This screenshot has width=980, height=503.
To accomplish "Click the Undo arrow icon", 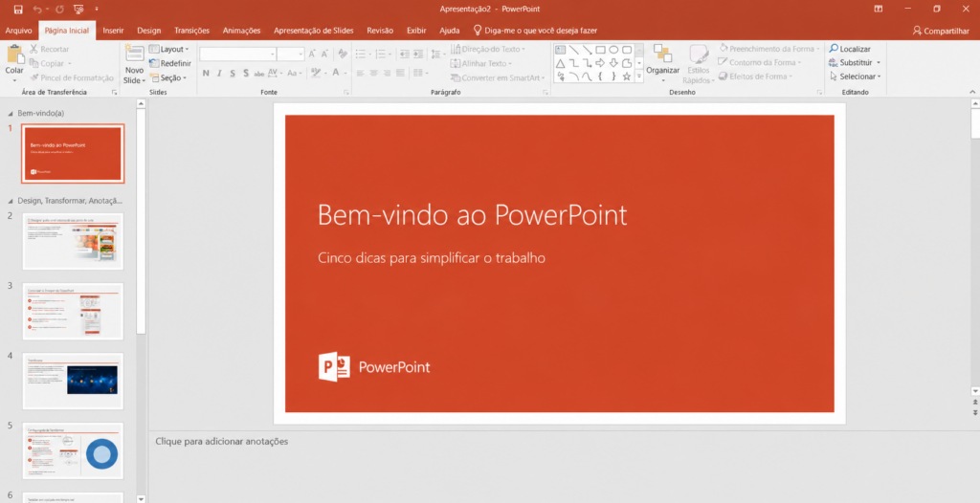I will [x=37, y=10].
